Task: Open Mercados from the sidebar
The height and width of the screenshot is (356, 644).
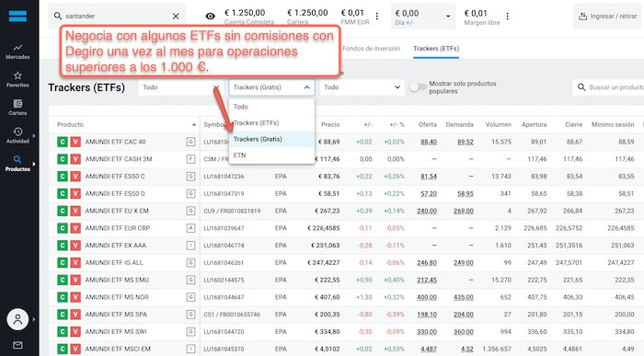Action: pos(17,52)
